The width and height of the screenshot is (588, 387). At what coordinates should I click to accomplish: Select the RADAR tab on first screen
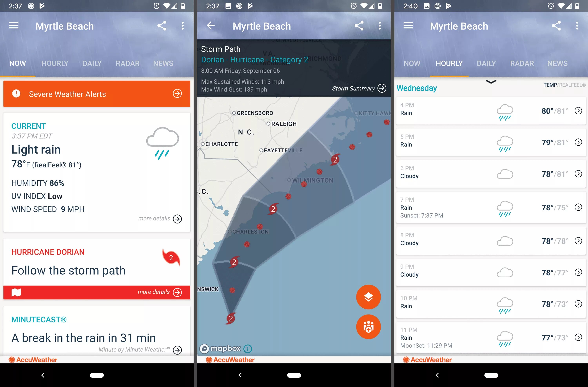pyautogui.click(x=127, y=63)
